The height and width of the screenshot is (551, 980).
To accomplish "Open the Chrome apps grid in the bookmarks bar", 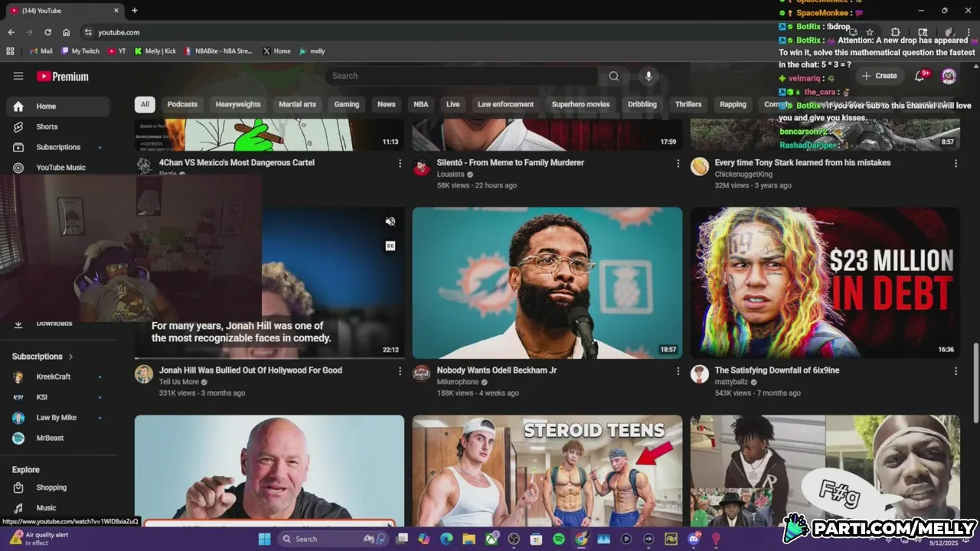I will pyautogui.click(x=10, y=51).
